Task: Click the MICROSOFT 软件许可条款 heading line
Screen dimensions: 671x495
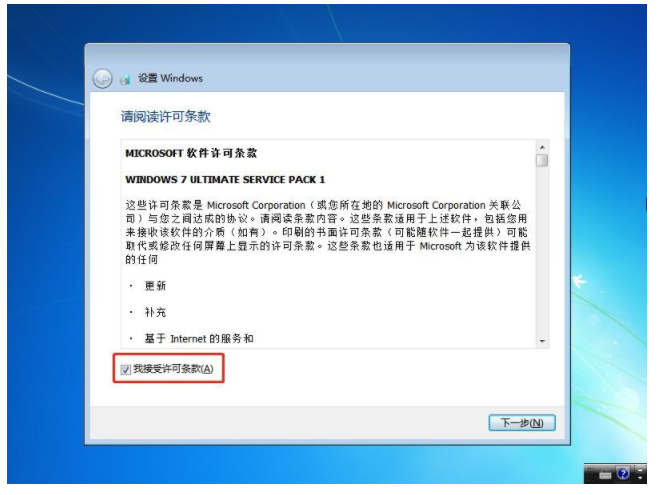Action: 191,153
